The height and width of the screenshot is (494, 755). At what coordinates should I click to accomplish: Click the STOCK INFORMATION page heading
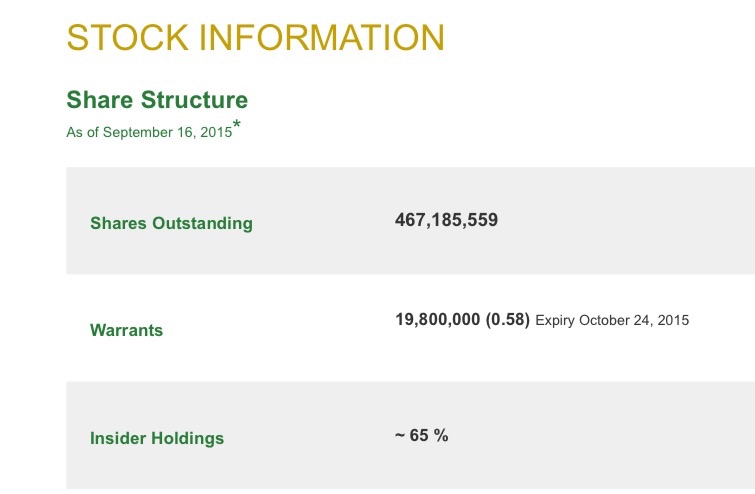(x=255, y=38)
